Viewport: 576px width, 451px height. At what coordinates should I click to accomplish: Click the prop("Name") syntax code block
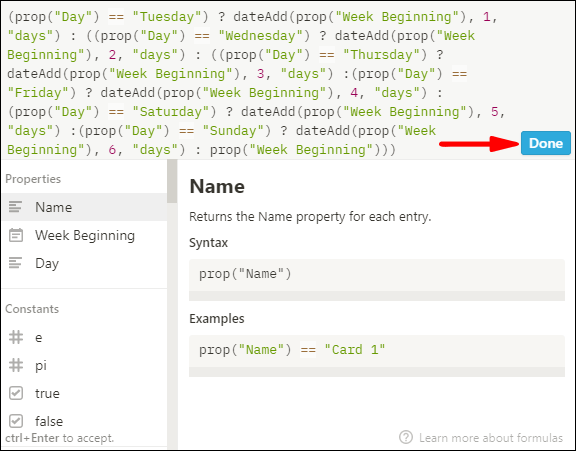(377, 280)
